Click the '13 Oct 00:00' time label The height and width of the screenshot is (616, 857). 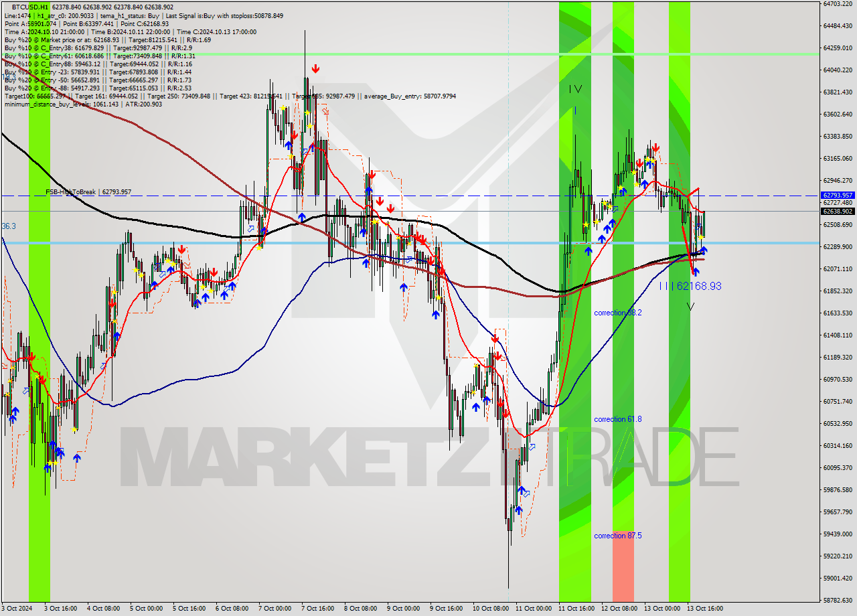tap(661, 609)
